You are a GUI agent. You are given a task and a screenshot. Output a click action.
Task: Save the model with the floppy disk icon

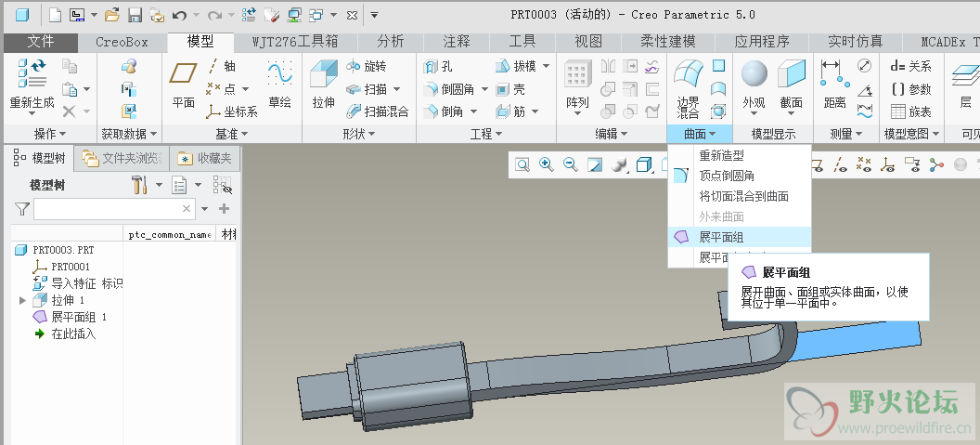tap(135, 14)
